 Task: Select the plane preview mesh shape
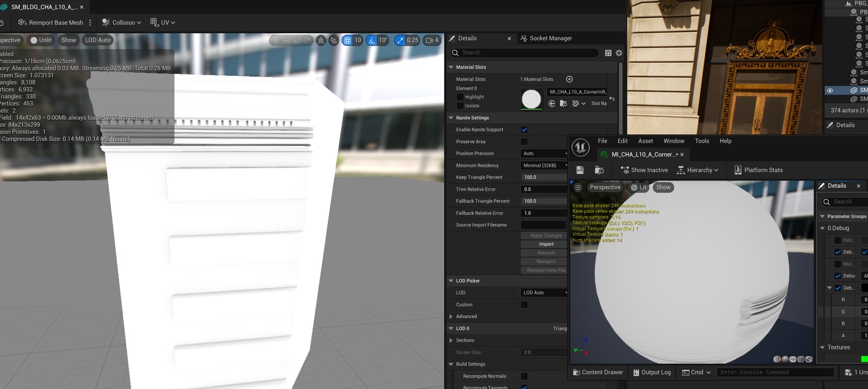click(x=793, y=359)
